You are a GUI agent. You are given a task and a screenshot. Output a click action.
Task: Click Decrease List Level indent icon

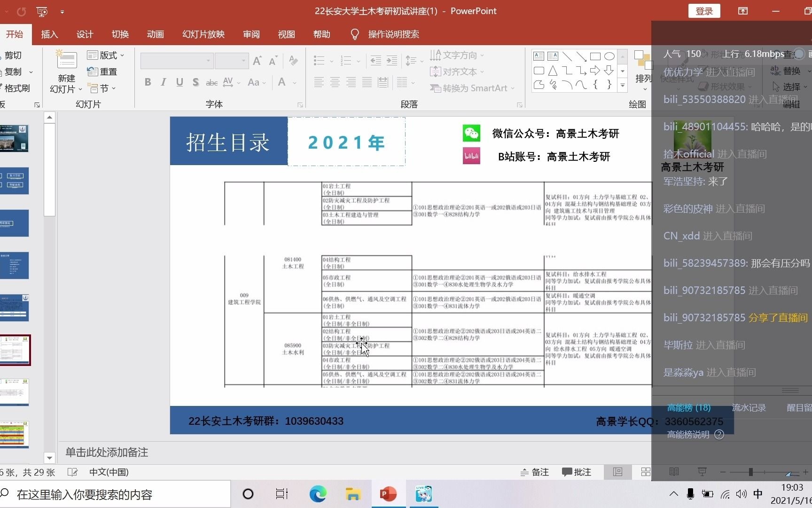coord(375,60)
